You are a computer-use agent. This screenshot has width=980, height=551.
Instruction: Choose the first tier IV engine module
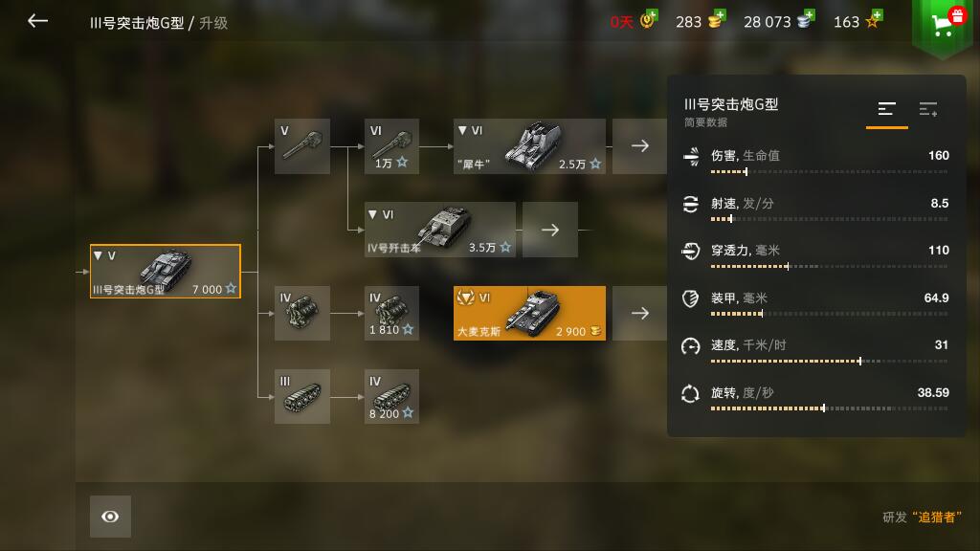[301, 313]
